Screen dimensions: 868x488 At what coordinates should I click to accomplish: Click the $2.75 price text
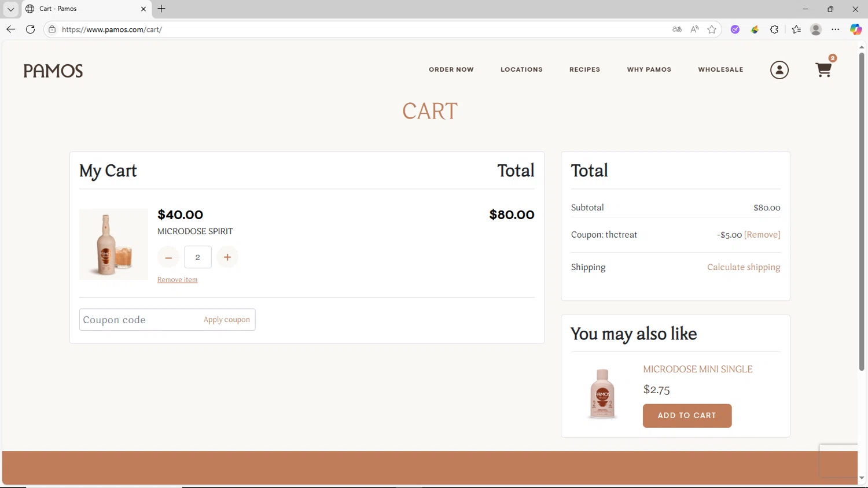coord(656,390)
